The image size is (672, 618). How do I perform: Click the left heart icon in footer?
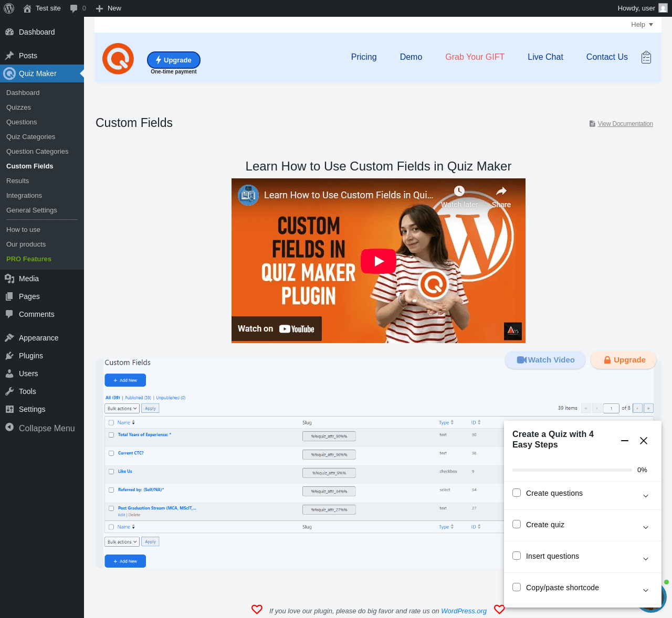[x=257, y=610]
